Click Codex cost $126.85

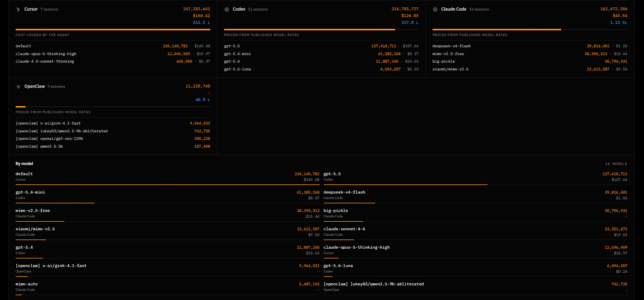coord(410,16)
